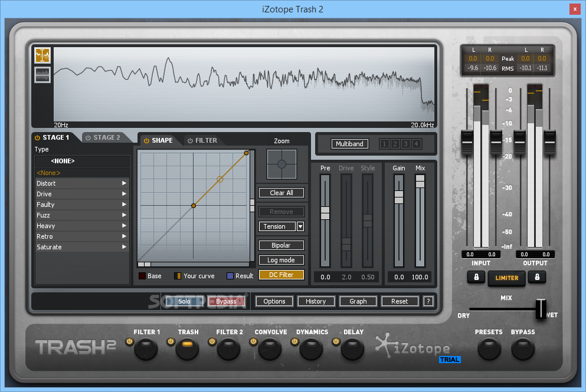Select the waveform meter view icon
Viewport: 586px width, 392px height.
(x=42, y=75)
